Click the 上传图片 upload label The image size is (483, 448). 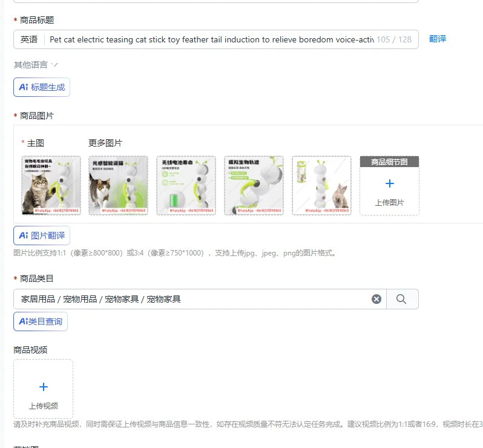point(389,202)
